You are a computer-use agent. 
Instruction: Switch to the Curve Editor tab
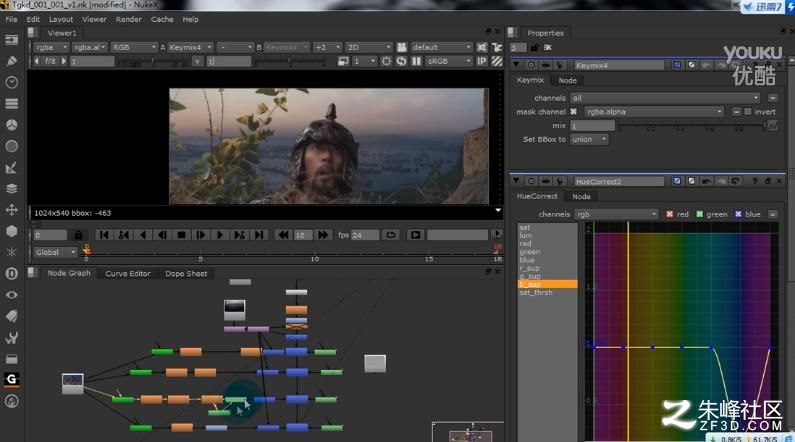point(128,274)
